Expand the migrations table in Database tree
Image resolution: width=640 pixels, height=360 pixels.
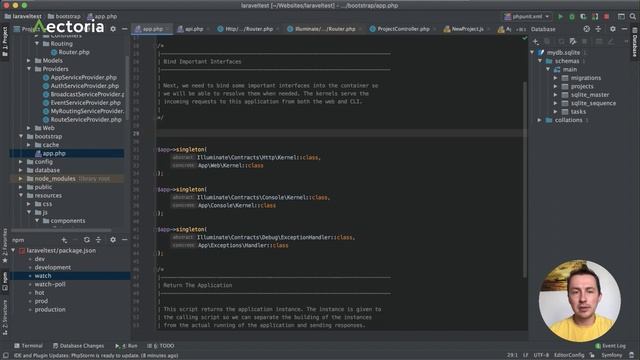(556, 78)
